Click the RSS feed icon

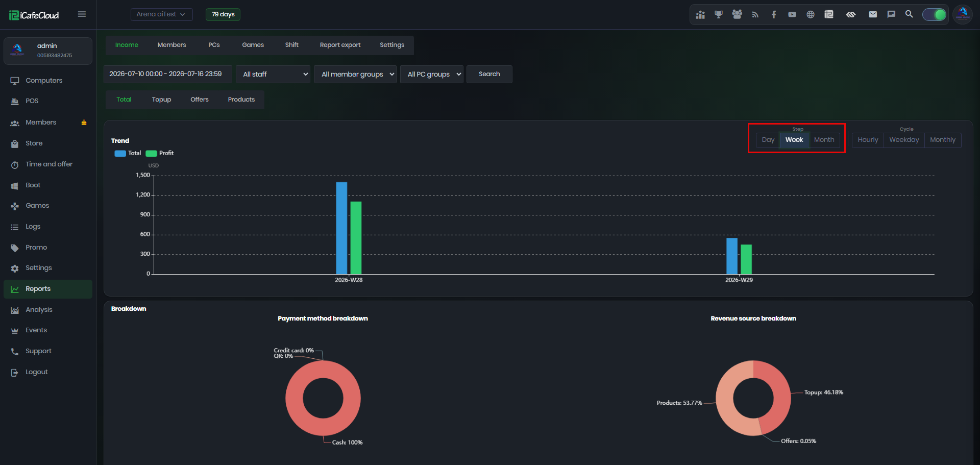pyautogui.click(x=755, y=14)
